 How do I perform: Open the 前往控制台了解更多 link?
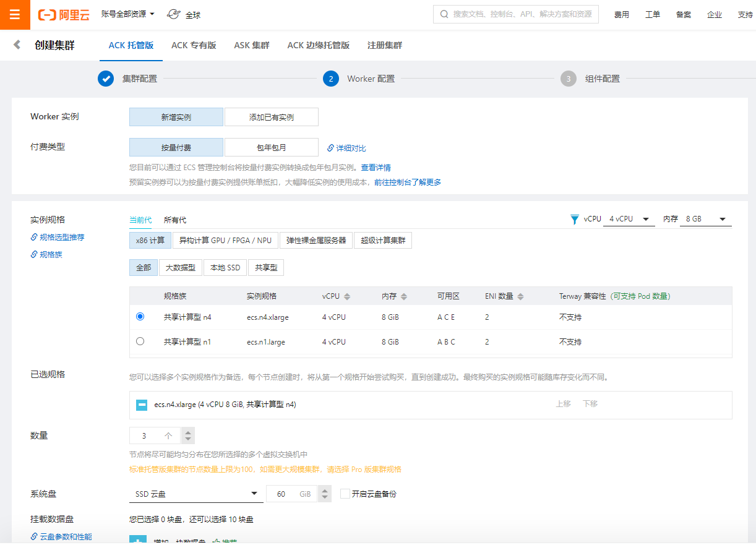point(408,182)
